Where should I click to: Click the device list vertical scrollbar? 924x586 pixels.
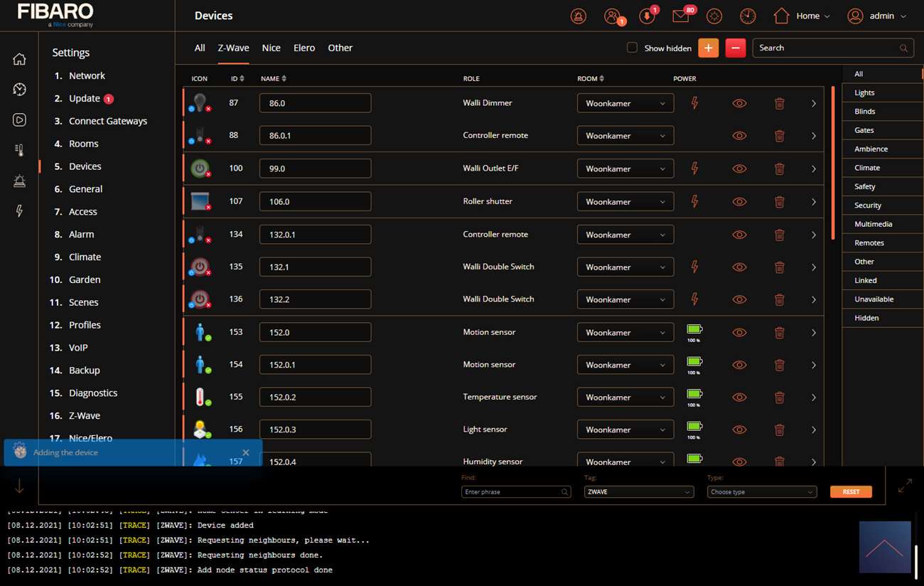point(833,162)
